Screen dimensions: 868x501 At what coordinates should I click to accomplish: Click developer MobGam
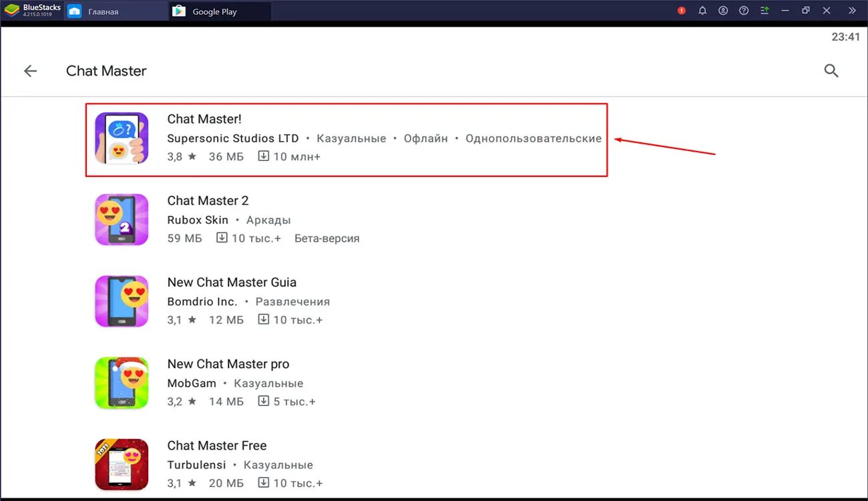(x=192, y=383)
